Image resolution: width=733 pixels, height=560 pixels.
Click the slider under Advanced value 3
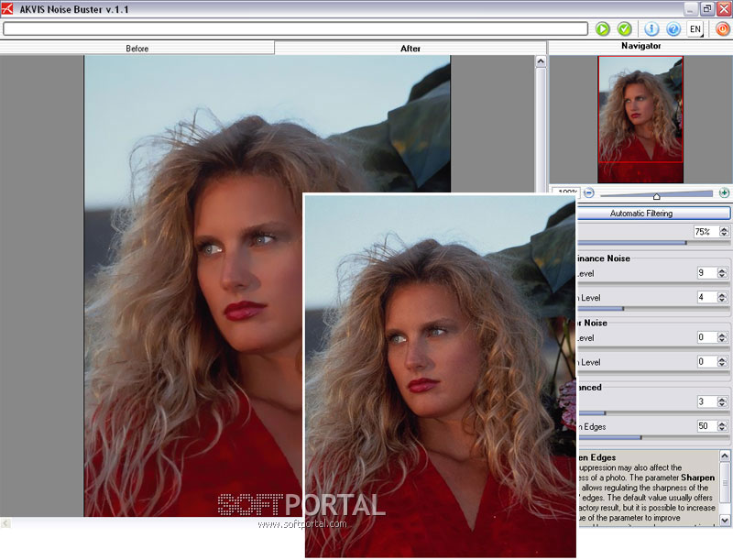[654, 413]
